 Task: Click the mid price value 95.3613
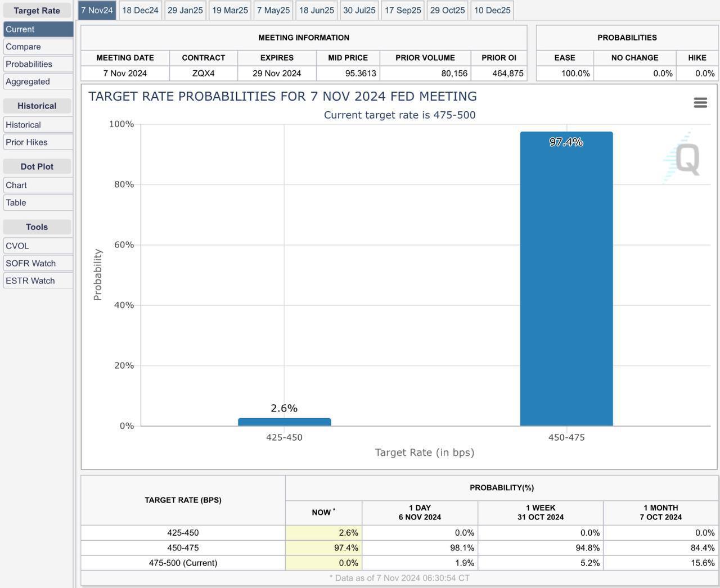[x=348, y=73]
